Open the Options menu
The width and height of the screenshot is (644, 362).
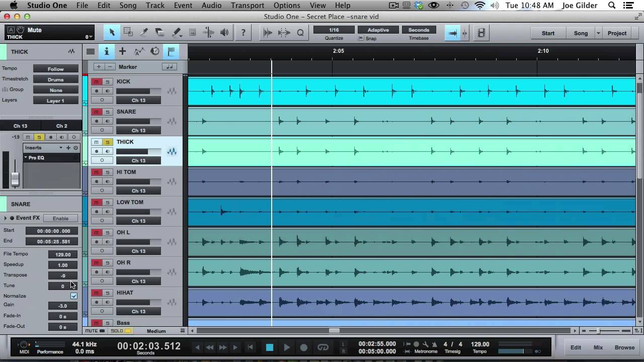point(287,6)
